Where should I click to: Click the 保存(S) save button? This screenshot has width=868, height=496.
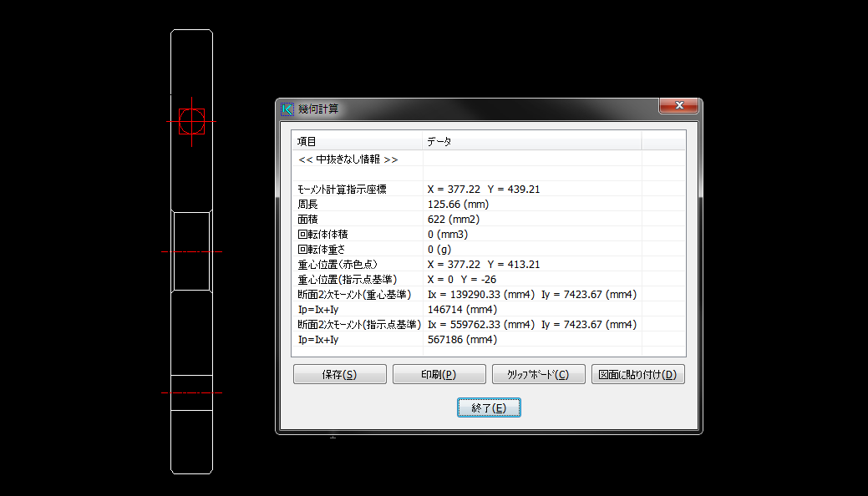[x=339, y=374]
